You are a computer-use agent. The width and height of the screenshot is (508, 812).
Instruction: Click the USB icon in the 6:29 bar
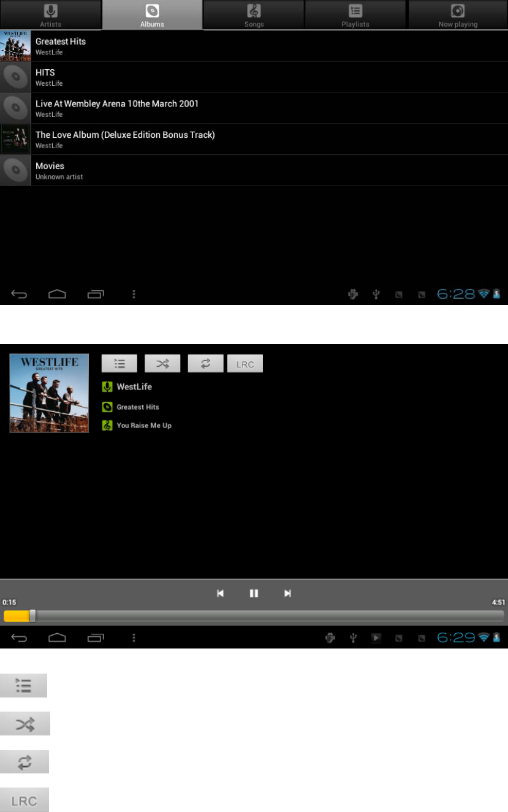(x=353, y=638)
